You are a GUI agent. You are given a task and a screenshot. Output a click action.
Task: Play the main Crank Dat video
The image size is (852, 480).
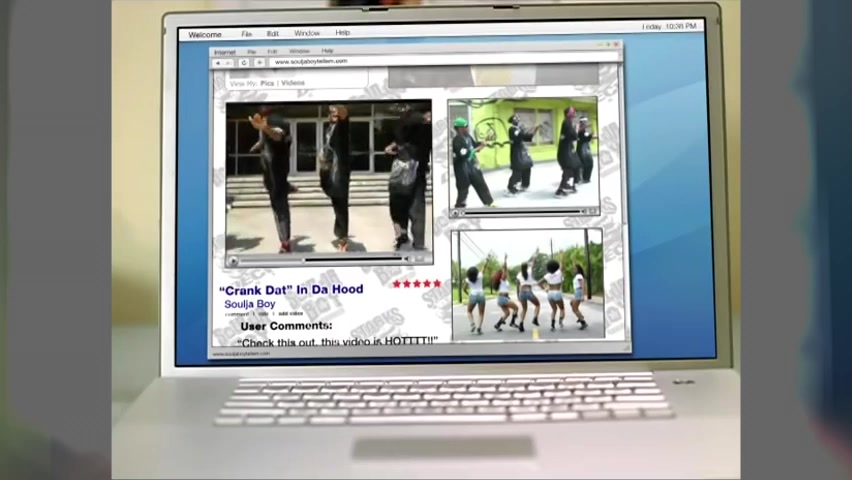(x=234, y=261)
